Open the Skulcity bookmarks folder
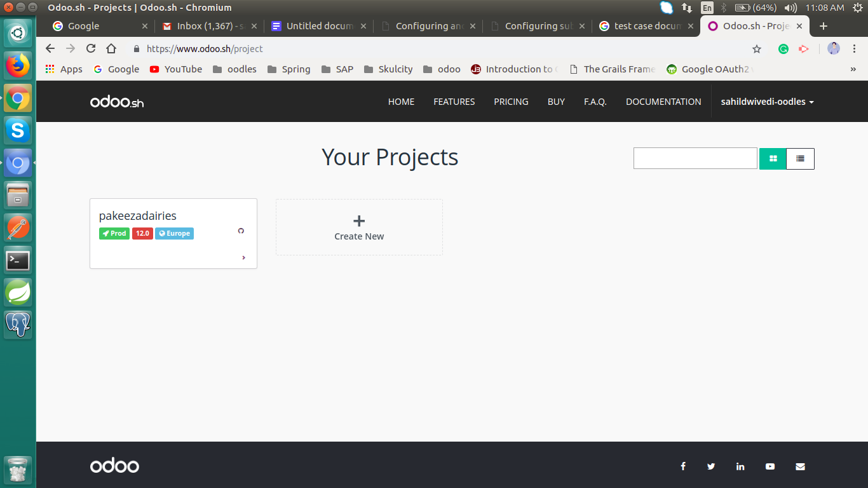The image size is (868, 488). [388, 69]
